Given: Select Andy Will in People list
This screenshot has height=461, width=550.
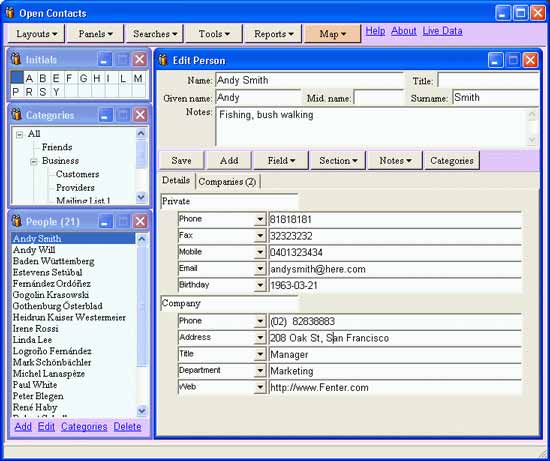Looking at the screenshot, I should tap(73, 250).
